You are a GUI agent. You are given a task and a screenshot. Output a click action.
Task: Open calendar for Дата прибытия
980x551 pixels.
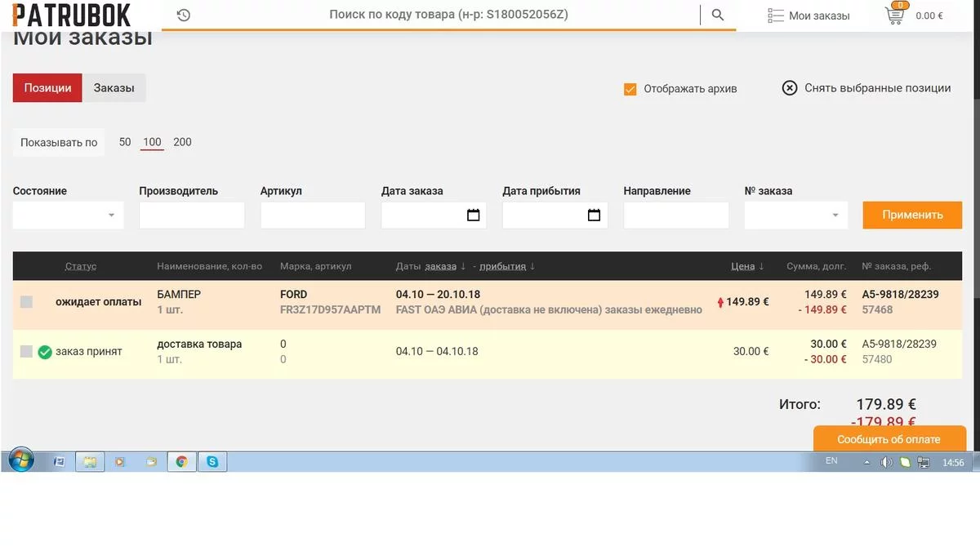pos(594,216)
